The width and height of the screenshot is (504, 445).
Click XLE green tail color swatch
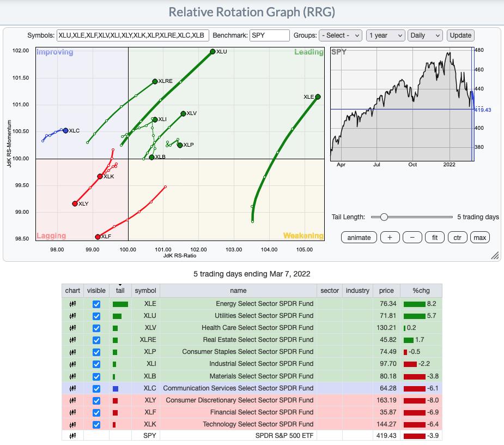120,304
